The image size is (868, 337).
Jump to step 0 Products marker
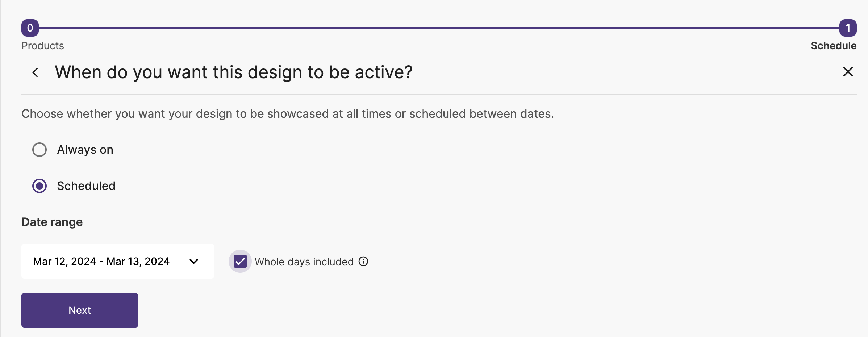pos(30,28)
